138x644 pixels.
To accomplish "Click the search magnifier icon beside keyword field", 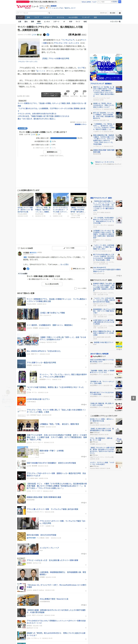I will 49,13.
